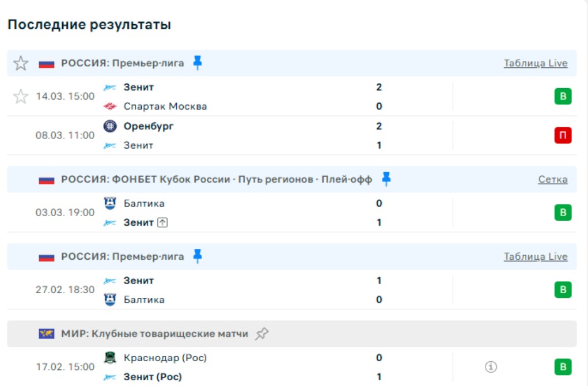Unpin Премьер-лига header above the 14.03 match

click(198, 63)
